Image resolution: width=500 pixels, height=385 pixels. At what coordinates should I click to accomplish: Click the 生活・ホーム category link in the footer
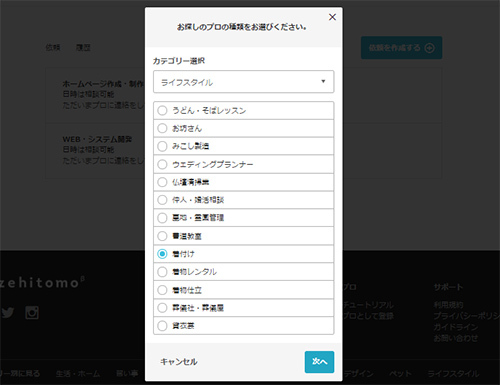click(x=78, y=374)
